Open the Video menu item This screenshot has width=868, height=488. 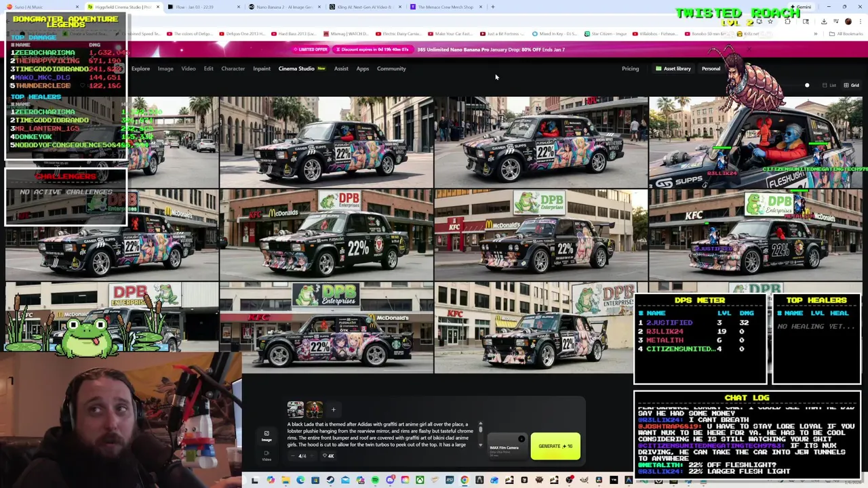tap(189, 68)
